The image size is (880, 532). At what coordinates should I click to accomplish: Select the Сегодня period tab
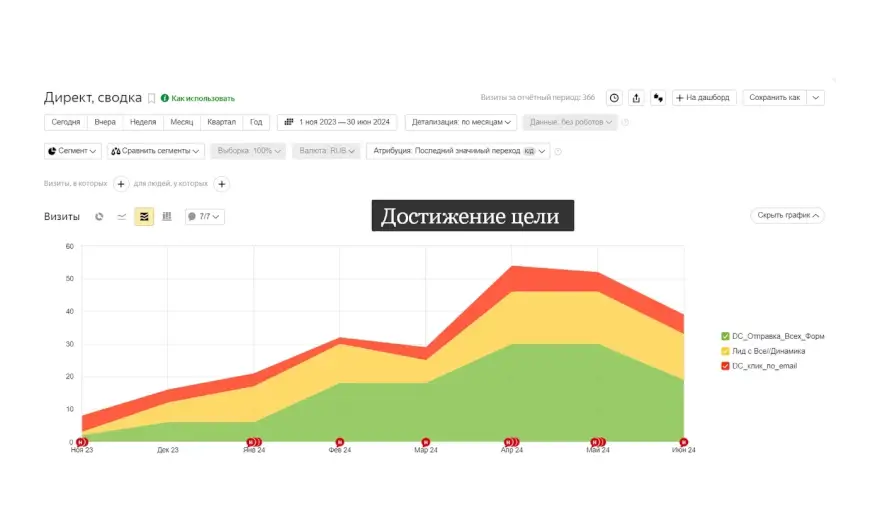coord(66,122)
